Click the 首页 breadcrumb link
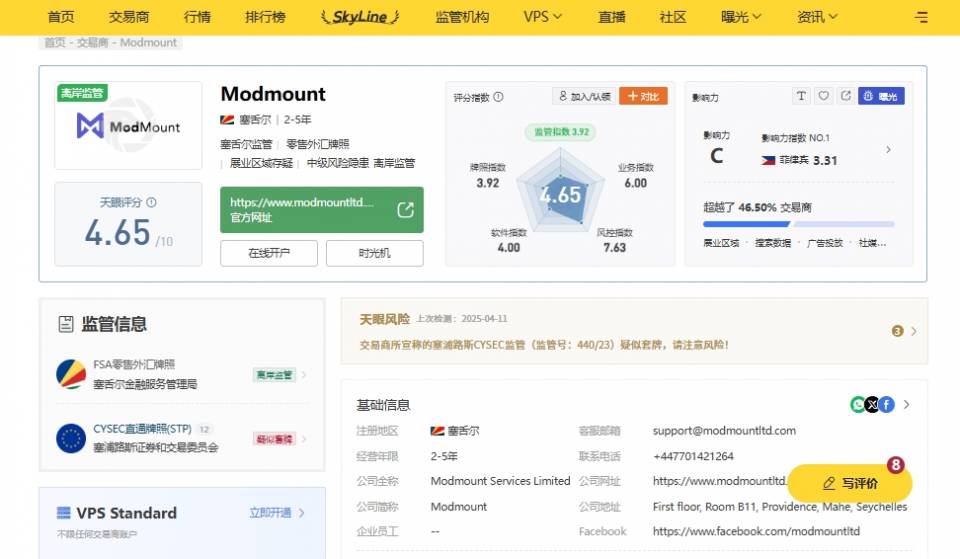This screenshot has height=559, width=960. [x=54, y=42]
